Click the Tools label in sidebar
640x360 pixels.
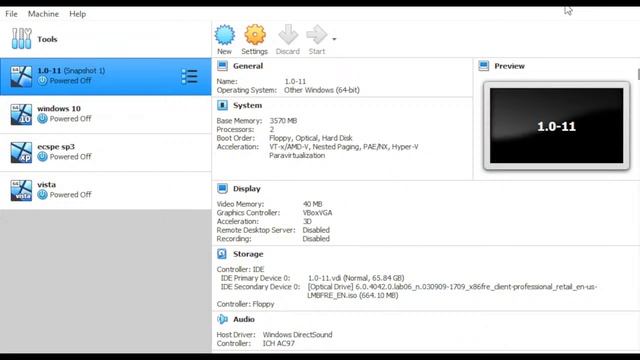(x=47, y=39)
